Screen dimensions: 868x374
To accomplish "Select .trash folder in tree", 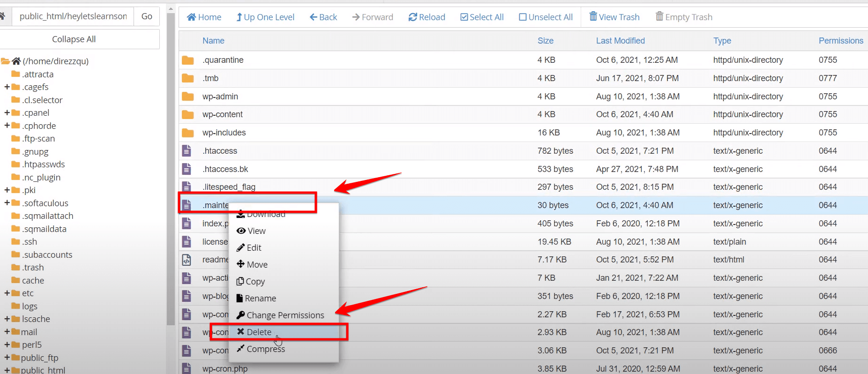I will coord(33,268).
